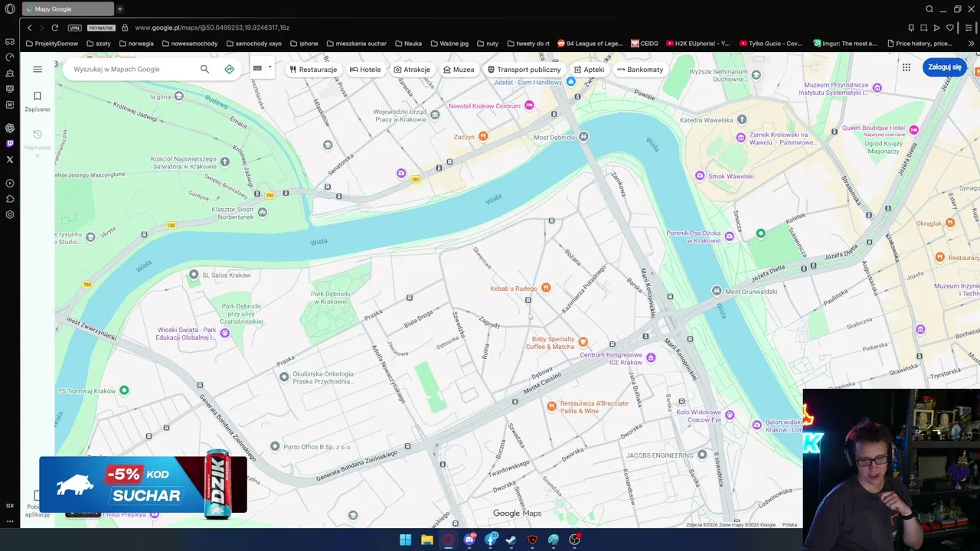Filter map by Transport publiczny
This screenshot has width=980, height=551.
pos(524,70)
